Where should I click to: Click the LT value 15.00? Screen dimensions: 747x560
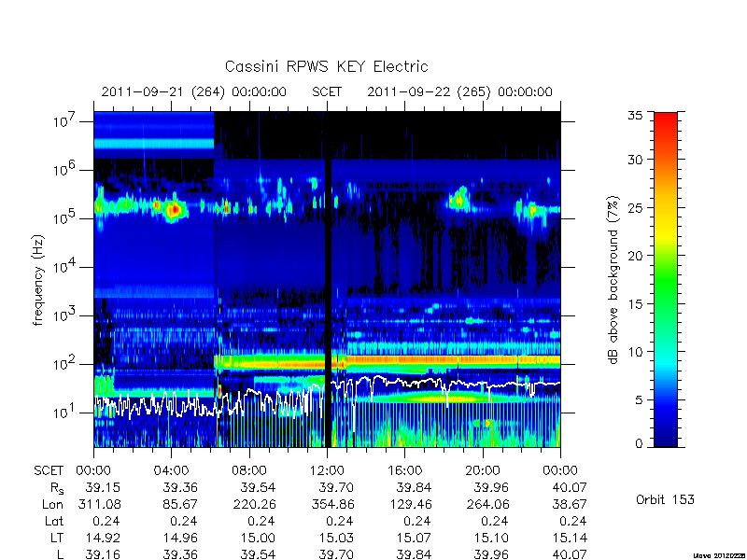click(258, 538)
